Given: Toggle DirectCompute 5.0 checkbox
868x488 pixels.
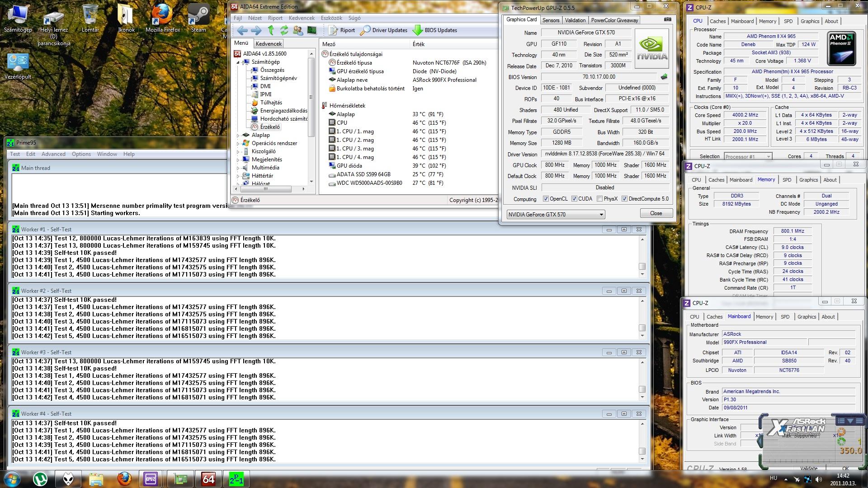Looking at the screenshot, I should coord(624,199).
